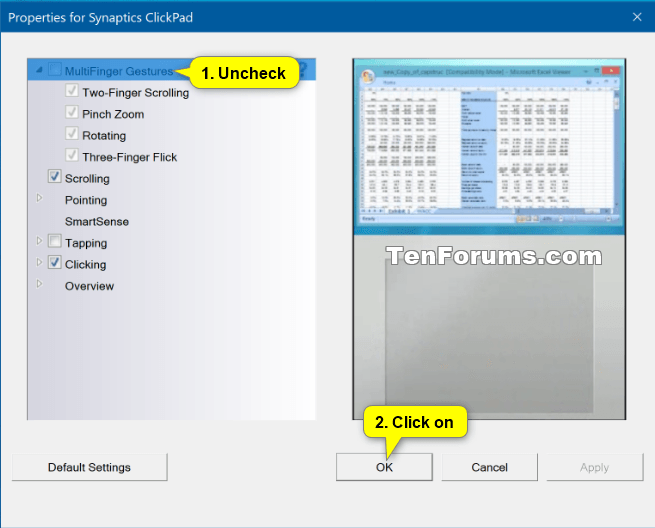Image resolution: width=655 pixels, height=528 pixels.
Task: Toggle the Two-Finger Scrolling checkbox
Action: point(72,91)
